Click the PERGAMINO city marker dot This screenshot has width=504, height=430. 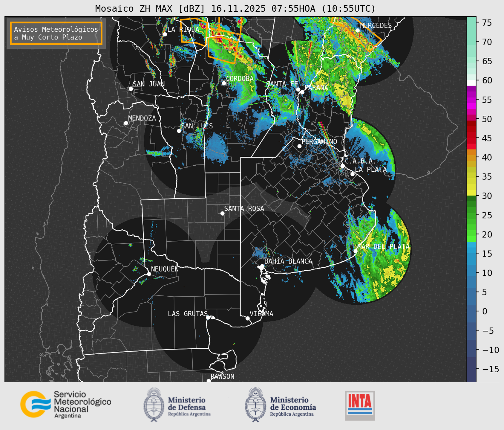click(299, 146)
